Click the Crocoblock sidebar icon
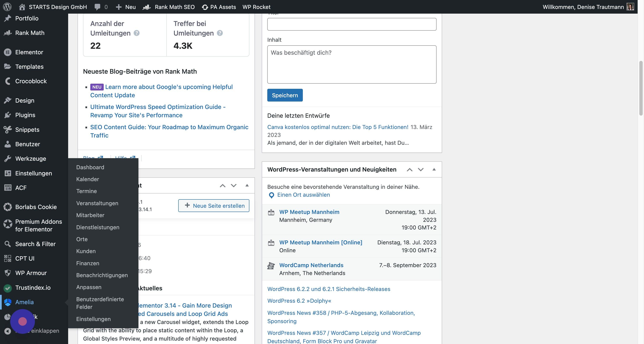The width and height of the screenshot is (644, 344). pos(8,81)
